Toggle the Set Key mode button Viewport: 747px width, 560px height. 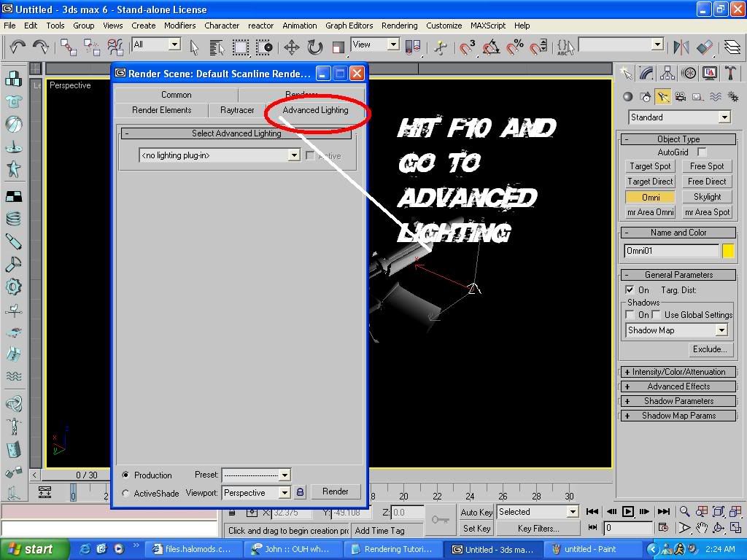(476, 528)
